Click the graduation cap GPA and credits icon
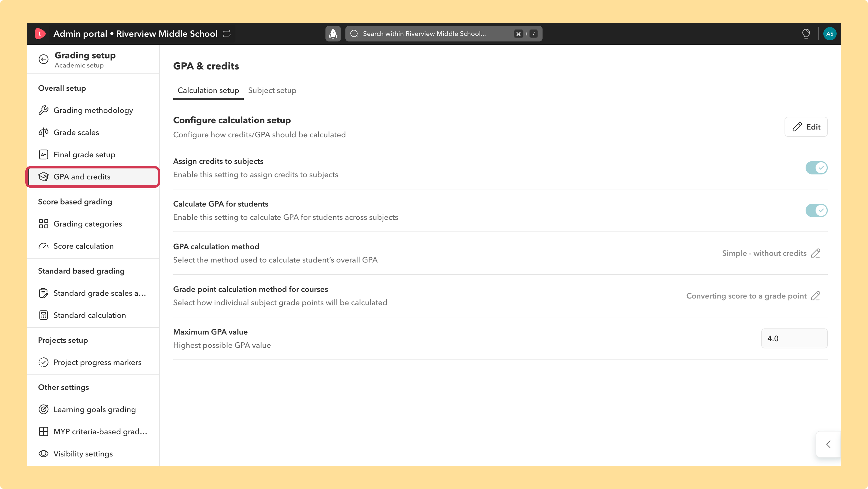This screenshot has height=489, width=868. (x=44, y=177)
